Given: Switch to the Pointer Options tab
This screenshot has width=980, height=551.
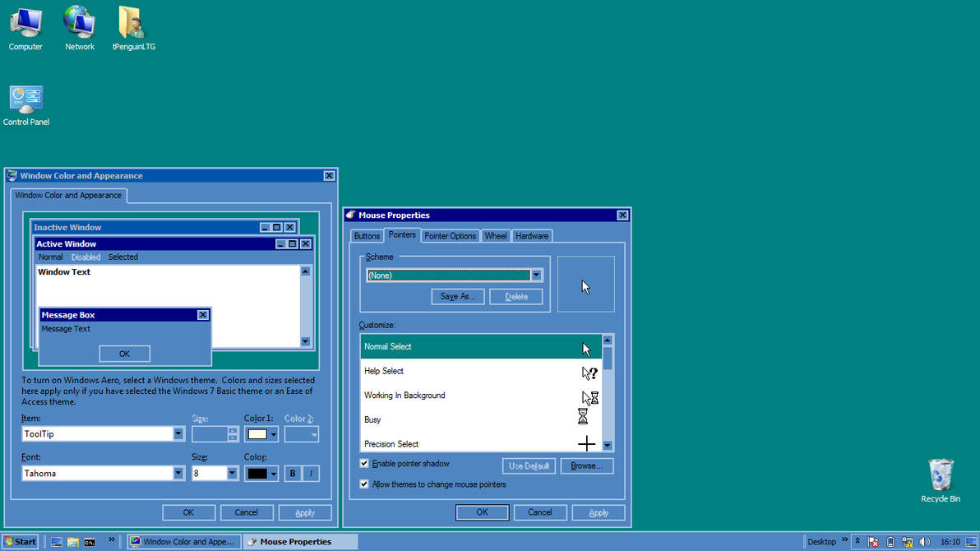Looking at the screenshot, I should pos(450,235).
